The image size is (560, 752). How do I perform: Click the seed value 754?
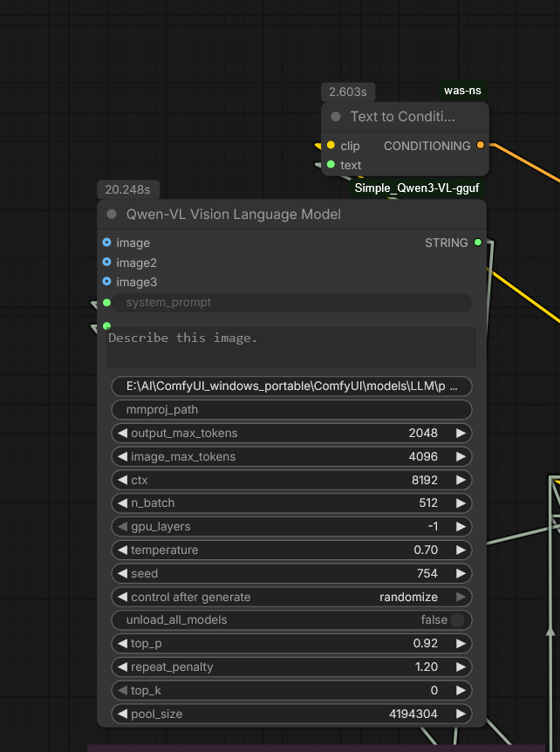427,573
